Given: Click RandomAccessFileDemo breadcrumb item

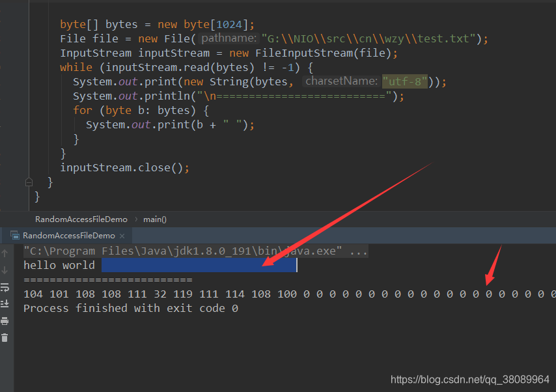Looking at the screenshot, I should click(81, 219).
